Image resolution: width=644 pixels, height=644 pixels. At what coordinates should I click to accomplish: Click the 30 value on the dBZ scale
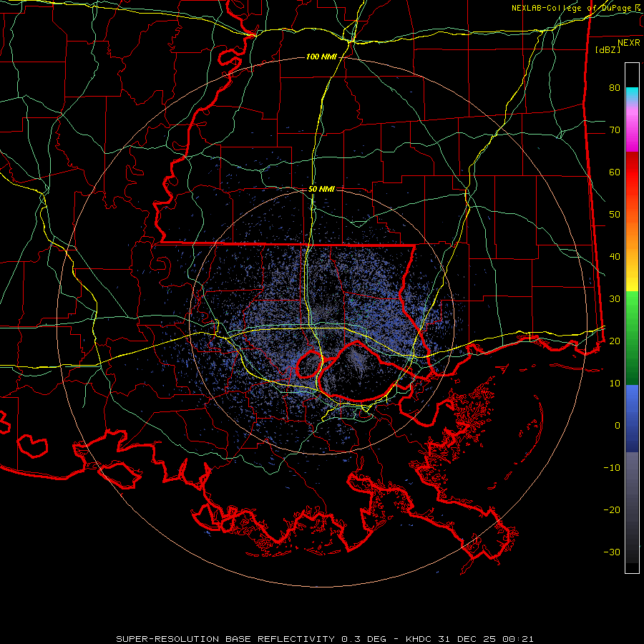click(615, 298)
